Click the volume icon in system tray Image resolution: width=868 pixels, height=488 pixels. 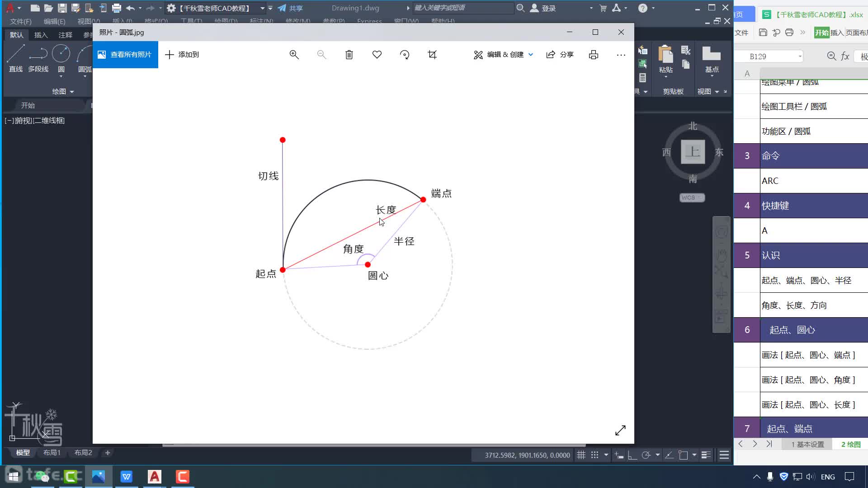click(x=810, y=477)
